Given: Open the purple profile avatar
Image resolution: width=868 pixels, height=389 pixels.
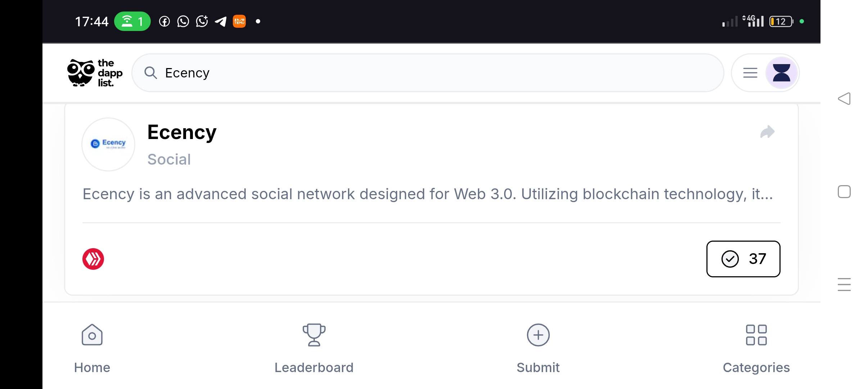Looking at the screenshot, I should [781, 73].
